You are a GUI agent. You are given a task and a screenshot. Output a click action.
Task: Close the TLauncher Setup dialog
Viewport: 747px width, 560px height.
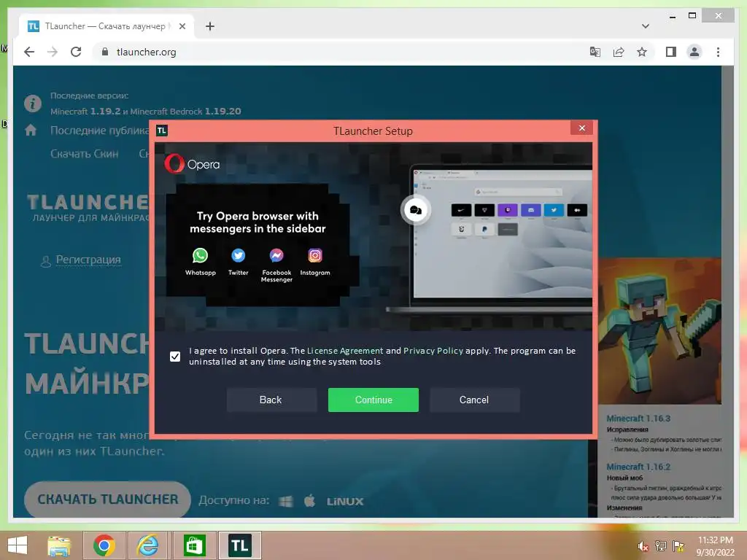(581, 128)
